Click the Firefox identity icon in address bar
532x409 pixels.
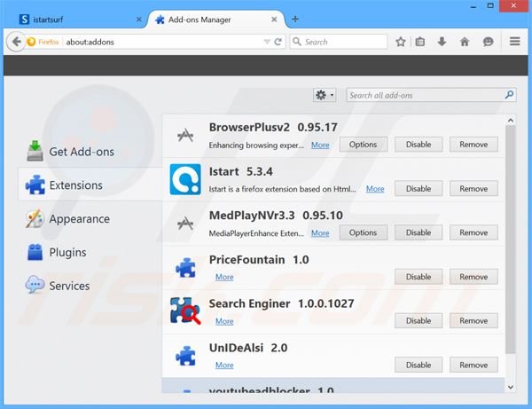[x=31, y=42]
